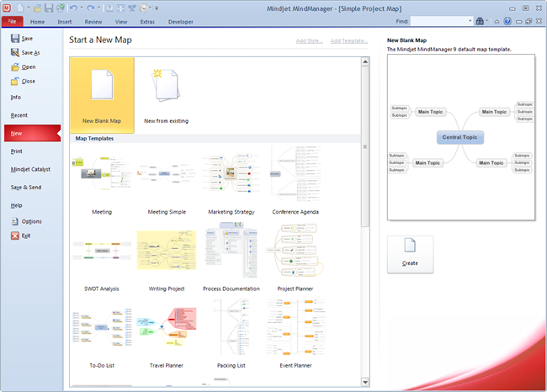Select the New Blank Map tile
Screen dimensions: 547x392
(x=102, y=95)
